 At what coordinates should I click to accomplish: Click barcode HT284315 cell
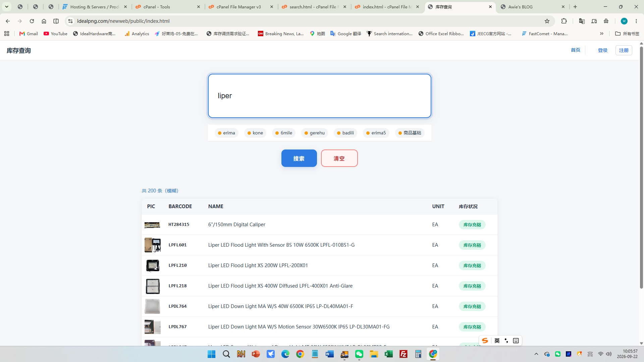pyautogui.click(x=179, y=225)
